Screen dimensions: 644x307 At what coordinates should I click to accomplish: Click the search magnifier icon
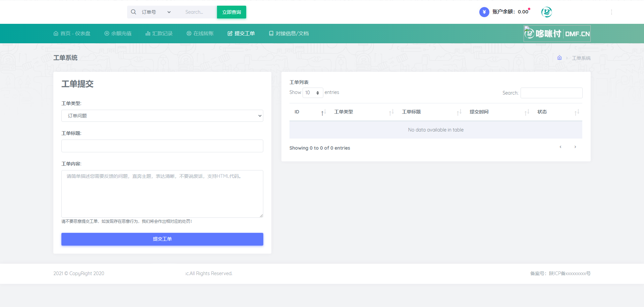click(133, 12)
